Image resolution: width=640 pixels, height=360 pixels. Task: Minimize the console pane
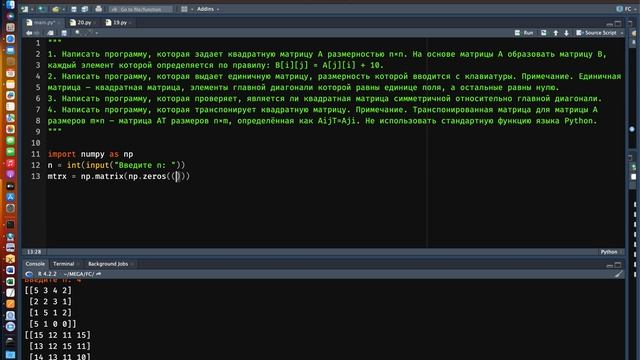coord(609,265)
